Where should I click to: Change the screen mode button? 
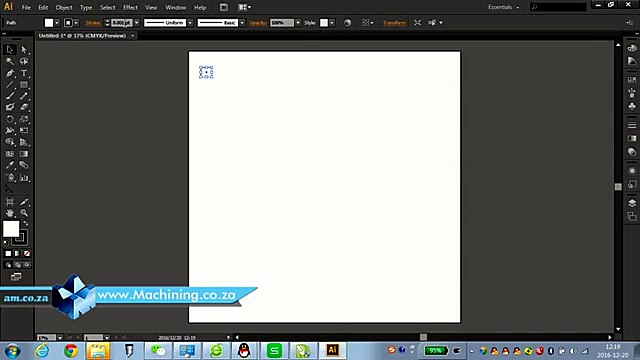click(16, 277)
